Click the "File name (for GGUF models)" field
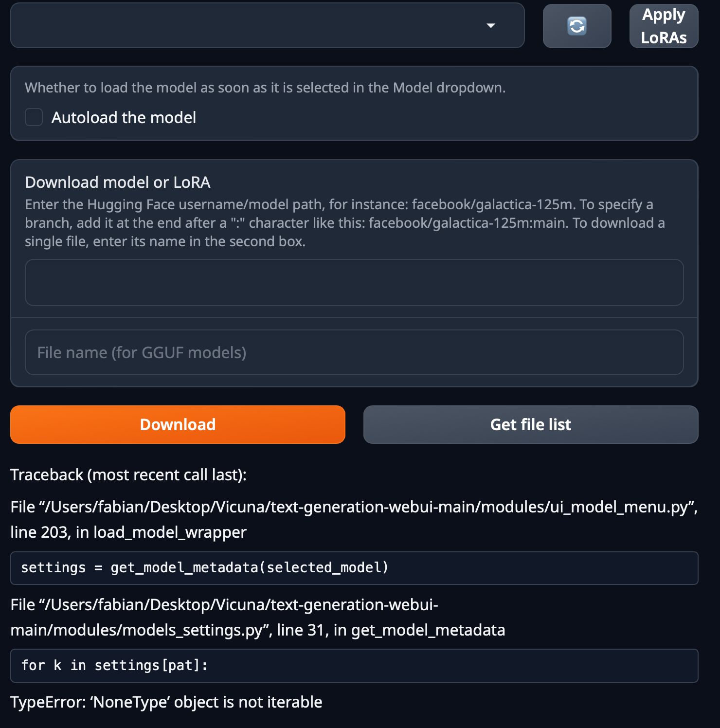This screenshot has height=728, width=720. pos(354,352)
